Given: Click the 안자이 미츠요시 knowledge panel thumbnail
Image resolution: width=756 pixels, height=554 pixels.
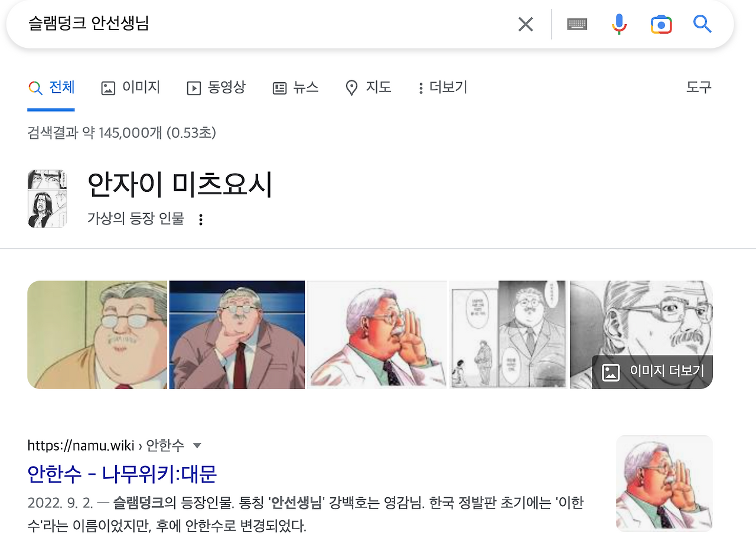Looking at the screenshot, I should tap(47, 198).
